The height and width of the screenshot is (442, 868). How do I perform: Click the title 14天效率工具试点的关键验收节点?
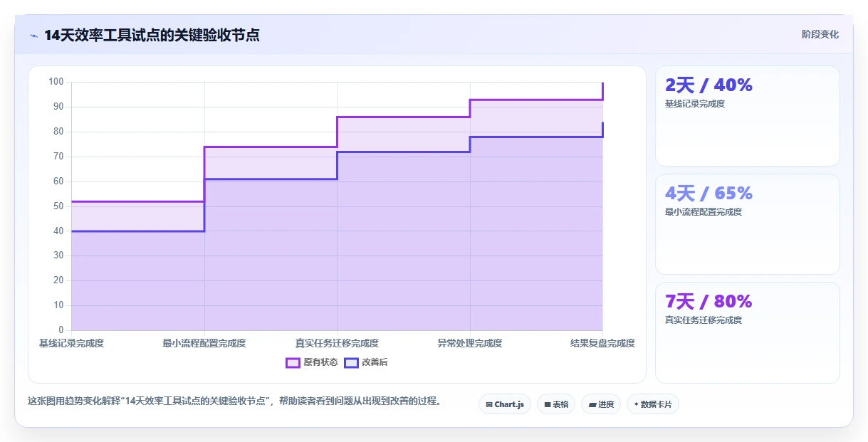pyautogui.click(x=152, y=35)
